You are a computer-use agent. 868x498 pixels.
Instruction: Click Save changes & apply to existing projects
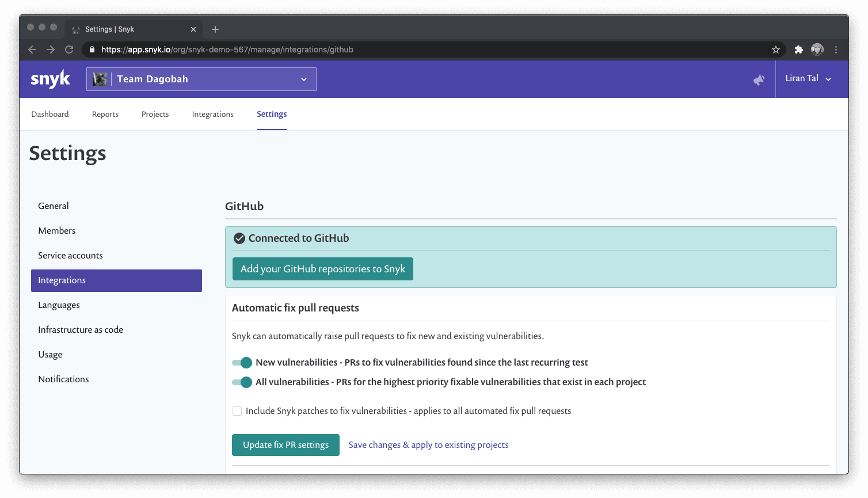coord(428,445)
